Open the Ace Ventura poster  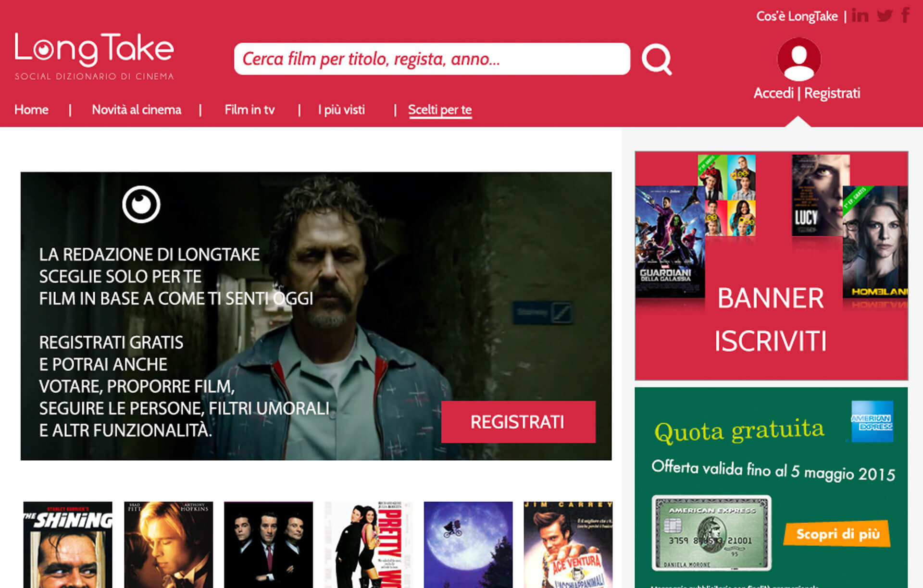[568, 545]
